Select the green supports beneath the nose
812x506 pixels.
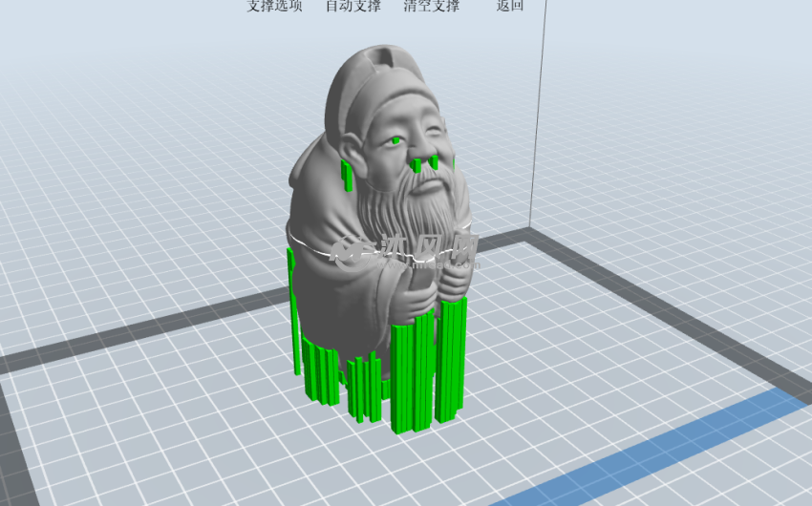pos(425,164)
